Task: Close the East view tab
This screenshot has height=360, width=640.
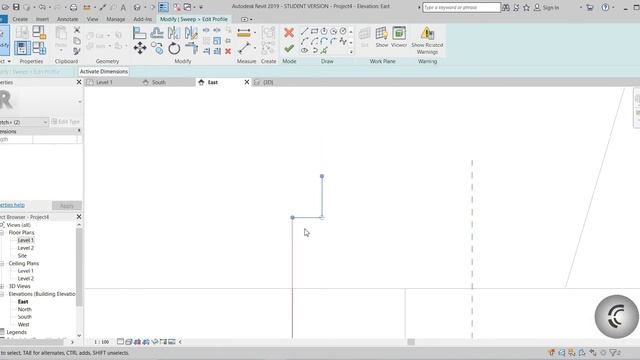Action: [247, 82]
